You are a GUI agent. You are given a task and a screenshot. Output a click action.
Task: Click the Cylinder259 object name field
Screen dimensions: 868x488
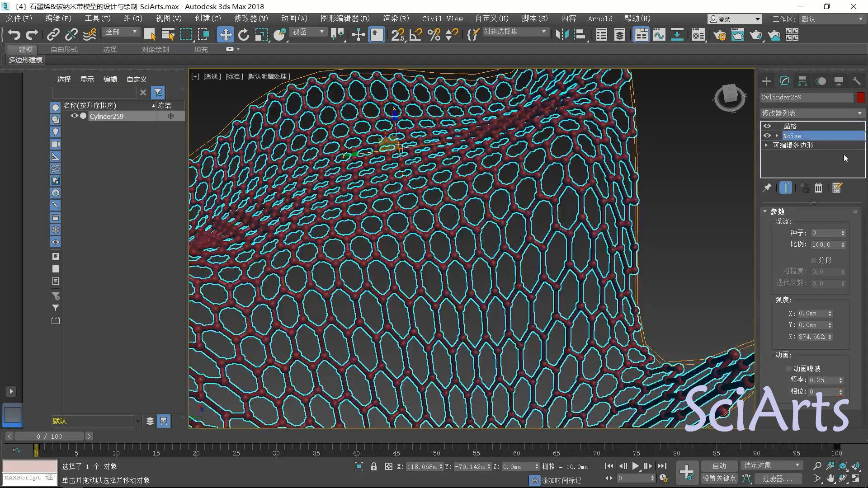[x=807, y=97]
